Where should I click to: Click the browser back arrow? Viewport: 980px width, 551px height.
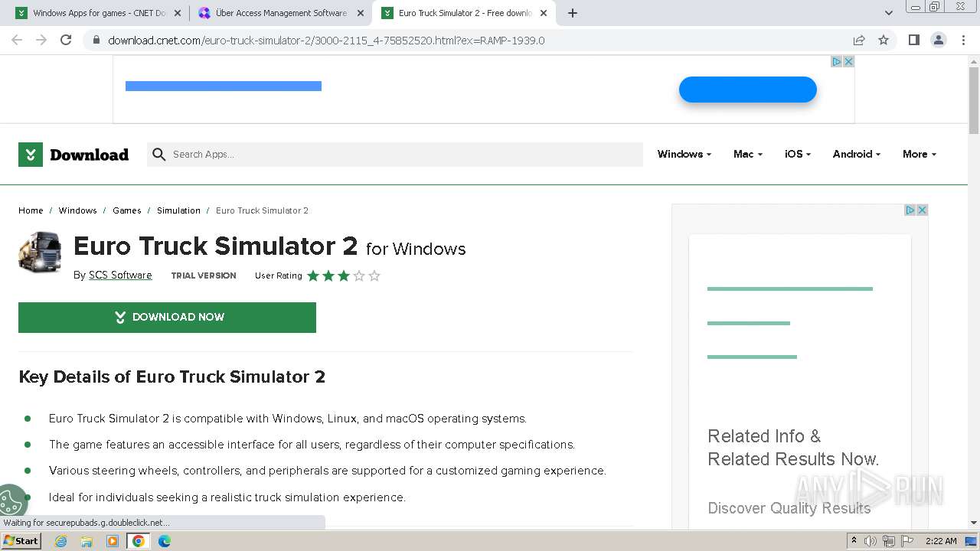click(17, 40)
